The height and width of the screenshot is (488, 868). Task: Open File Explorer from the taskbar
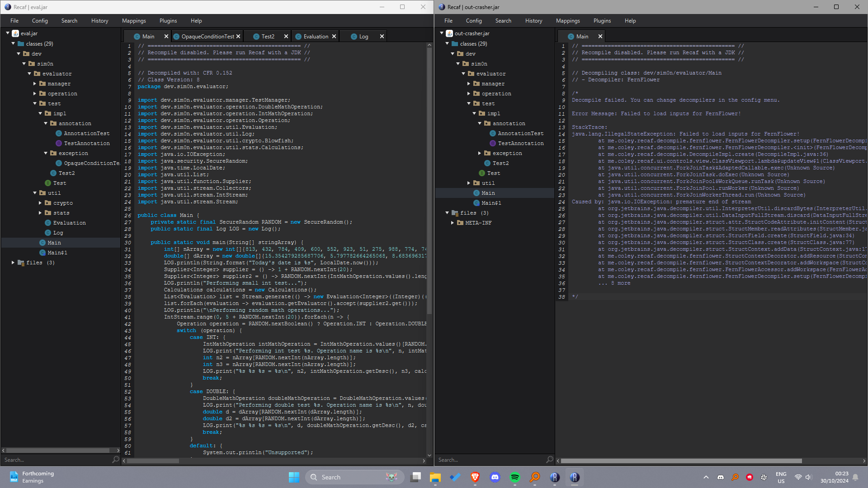tap(435, 477)
